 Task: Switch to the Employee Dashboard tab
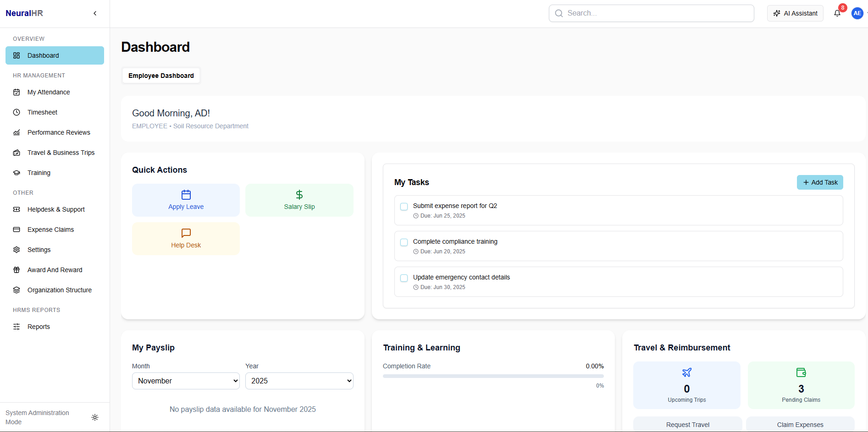(161, 76)
